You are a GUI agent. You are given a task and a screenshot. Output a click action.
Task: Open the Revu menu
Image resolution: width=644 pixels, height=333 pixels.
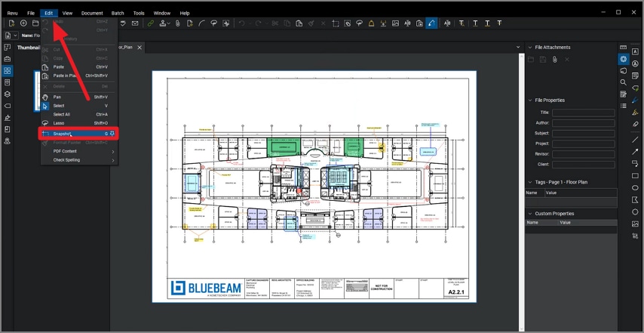pos(12,13)
